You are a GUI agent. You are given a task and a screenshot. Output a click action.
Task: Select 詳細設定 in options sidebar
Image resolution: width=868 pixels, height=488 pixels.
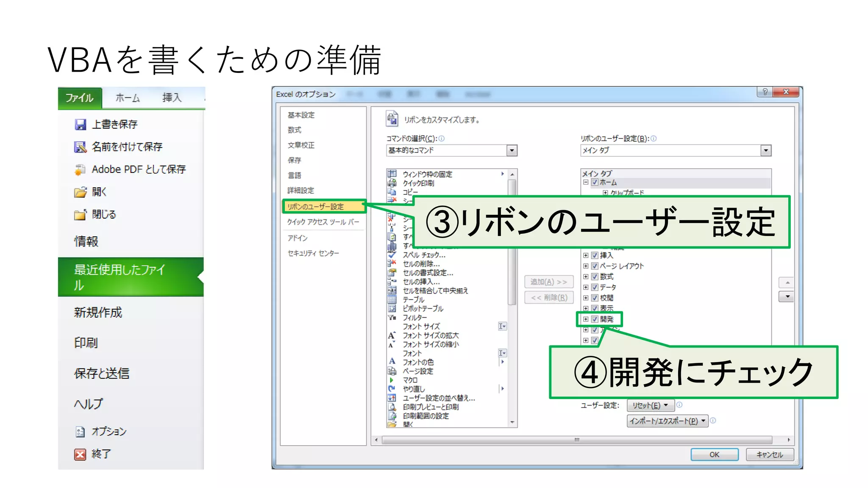click(301, 190)
